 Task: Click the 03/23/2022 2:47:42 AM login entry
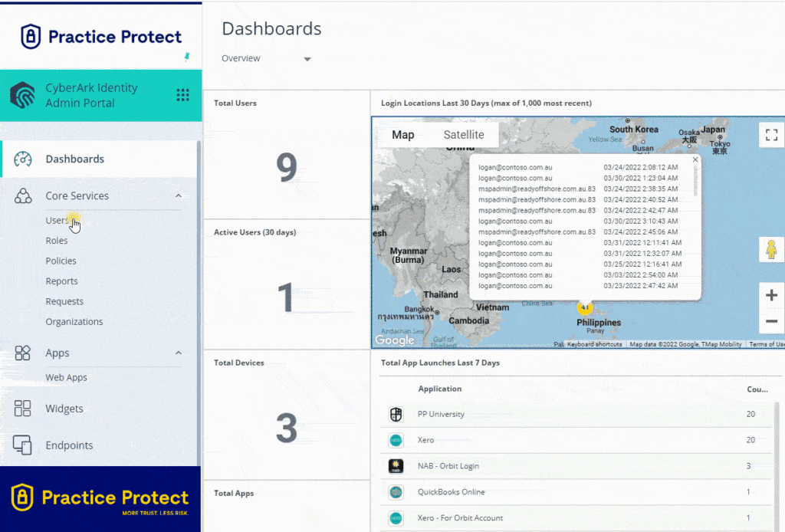(578, 286)
